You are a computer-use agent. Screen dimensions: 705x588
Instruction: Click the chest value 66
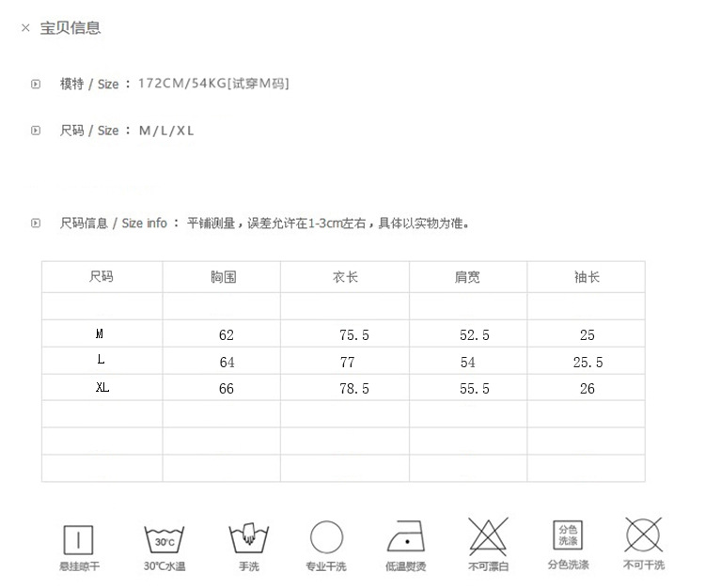tap(227, 389)
